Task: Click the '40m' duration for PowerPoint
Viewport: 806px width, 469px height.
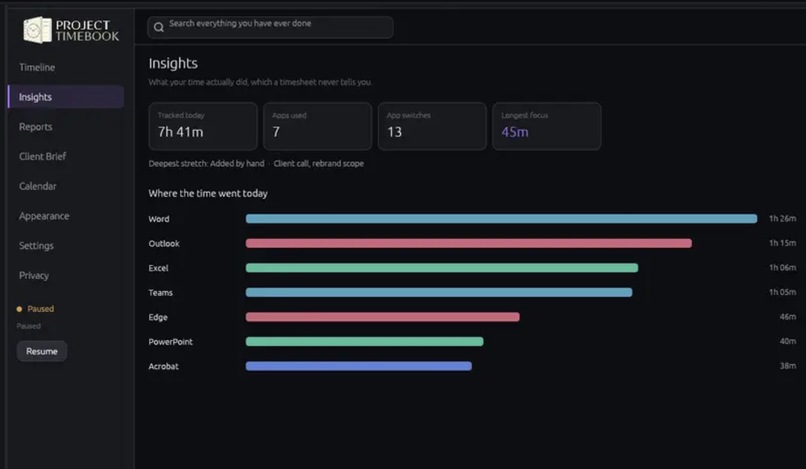Action: click(x=787, y=341)
